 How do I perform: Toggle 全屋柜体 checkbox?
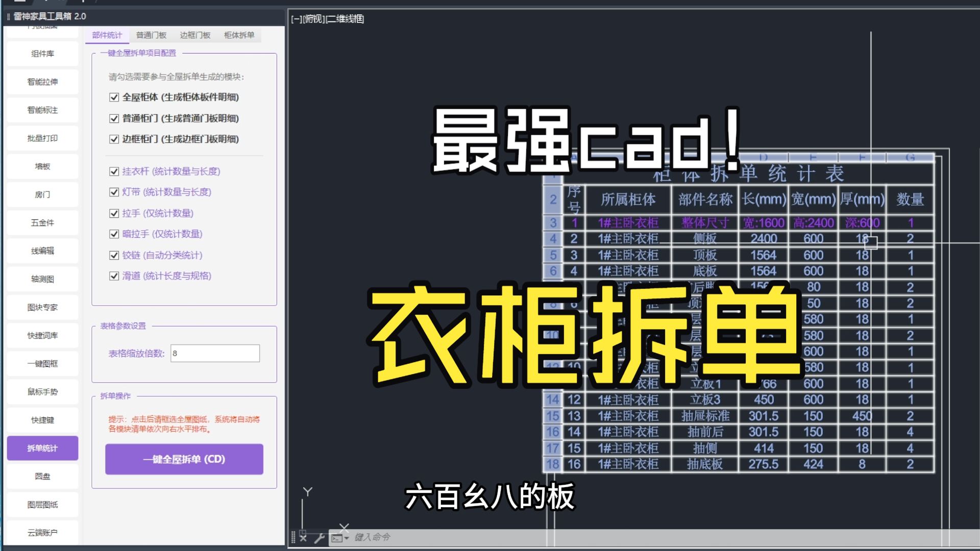(114, 97)
